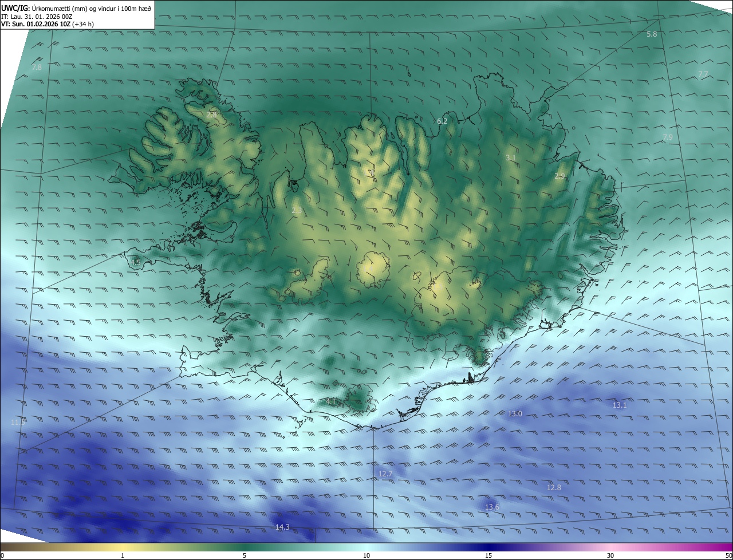Screen dimensions: 733x560
Task: Click the 13.1 value label
Action: (x=620, y=405)
